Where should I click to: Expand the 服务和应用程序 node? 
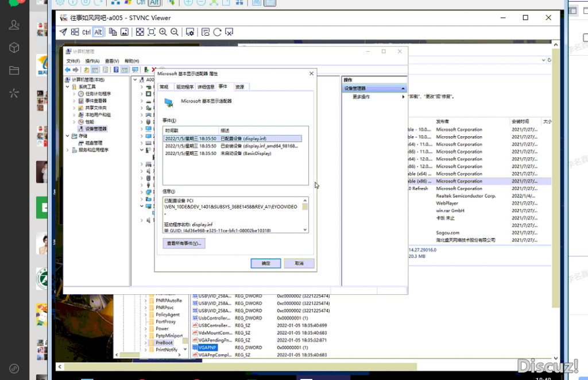tap(68, 150)
